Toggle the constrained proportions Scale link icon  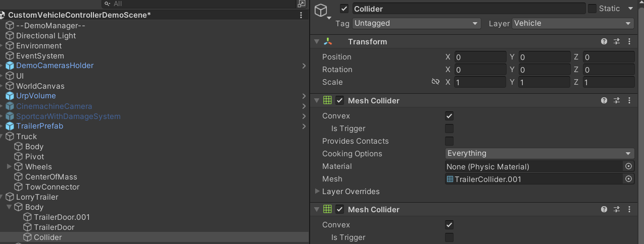[435, 82]
